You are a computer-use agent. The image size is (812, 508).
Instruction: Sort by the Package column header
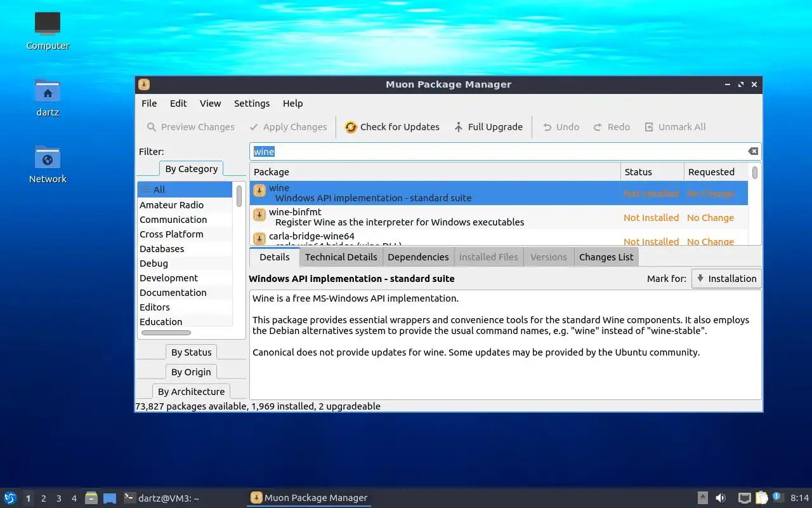(x=435, y=172)
